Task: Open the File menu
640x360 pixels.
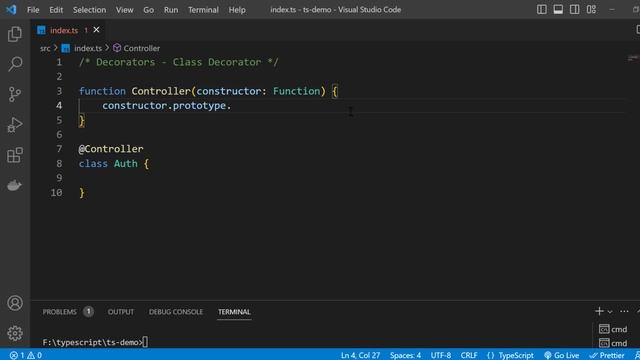Action: point(33,10)
